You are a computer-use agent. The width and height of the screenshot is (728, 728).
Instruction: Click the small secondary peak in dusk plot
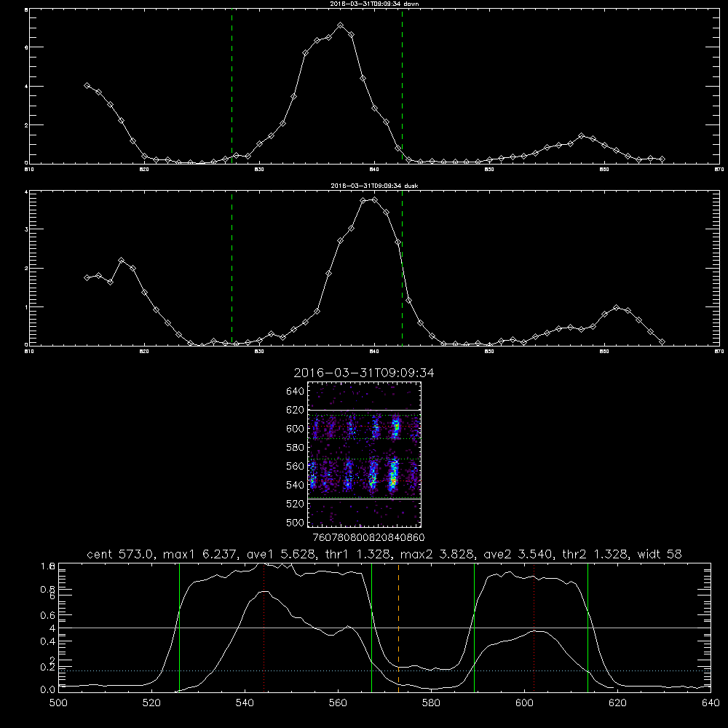click(616, 308)
